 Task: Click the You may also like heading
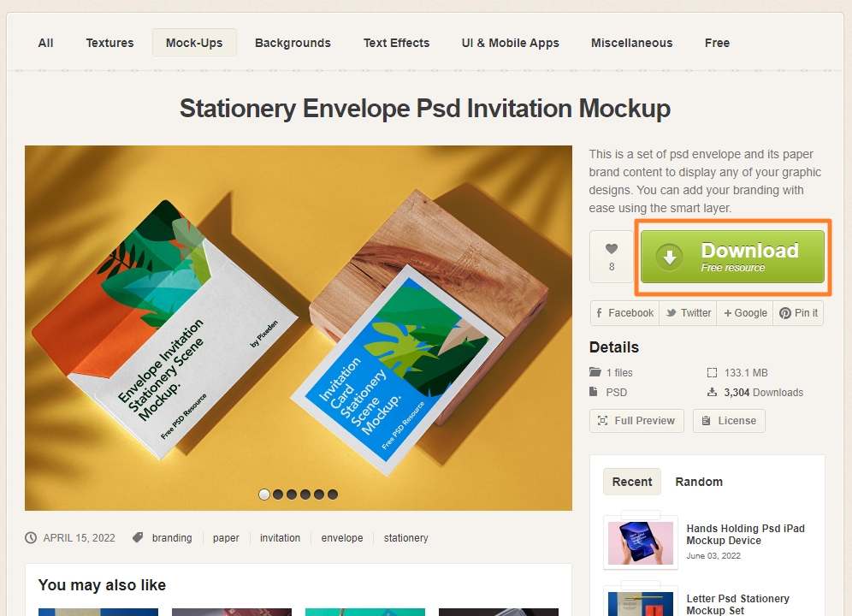(x=102, y=585)
